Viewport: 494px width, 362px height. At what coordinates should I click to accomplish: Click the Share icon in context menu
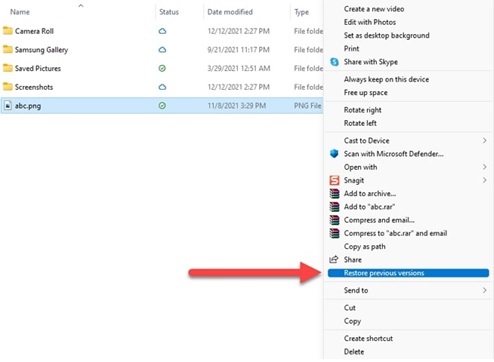click(334, 260)
